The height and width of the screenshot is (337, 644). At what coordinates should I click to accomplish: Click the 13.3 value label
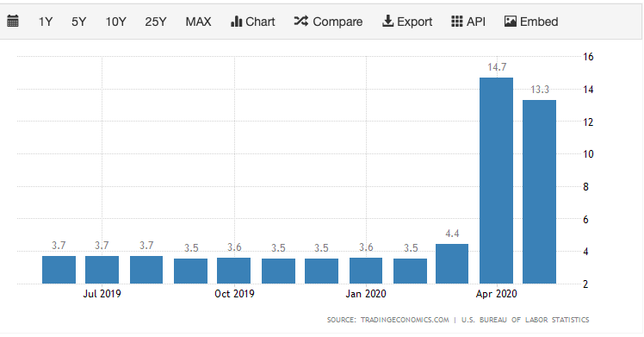pos(540,90)
